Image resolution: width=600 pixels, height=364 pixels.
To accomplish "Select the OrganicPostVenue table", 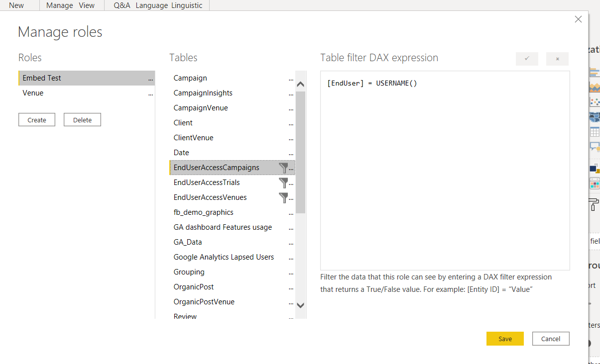I will tap(233, 302).
